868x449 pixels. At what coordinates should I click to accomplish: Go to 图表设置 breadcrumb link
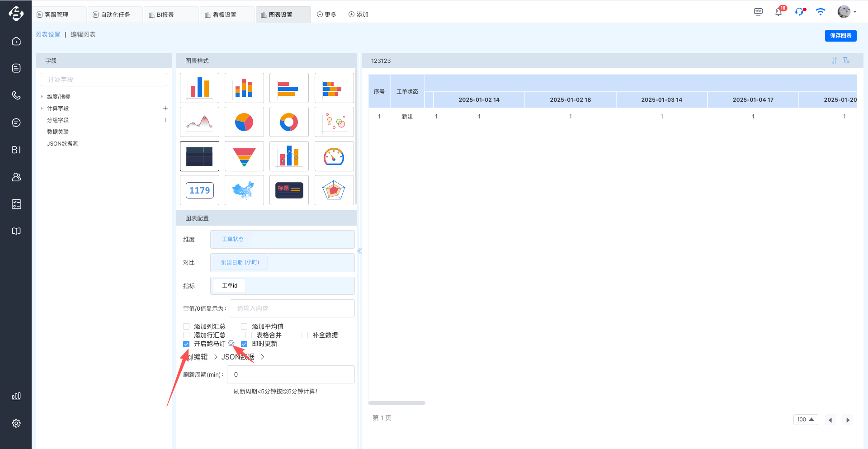(x=48, y=35)
